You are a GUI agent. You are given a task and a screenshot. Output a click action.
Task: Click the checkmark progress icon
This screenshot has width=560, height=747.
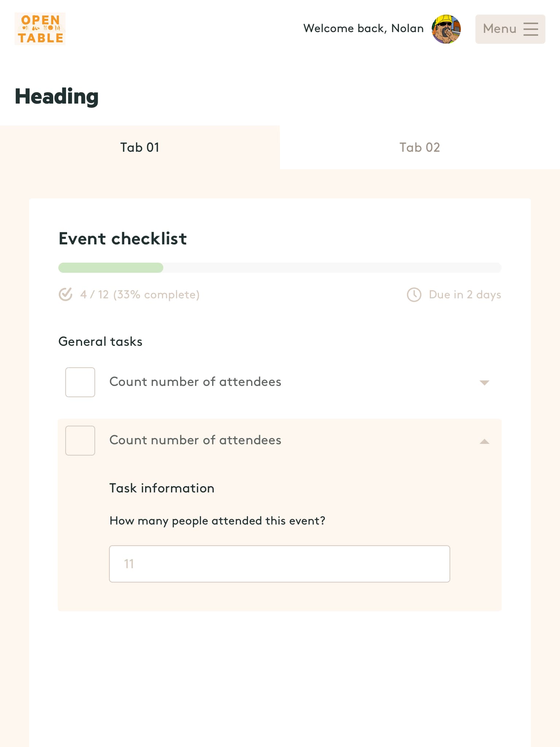point(66,294)
